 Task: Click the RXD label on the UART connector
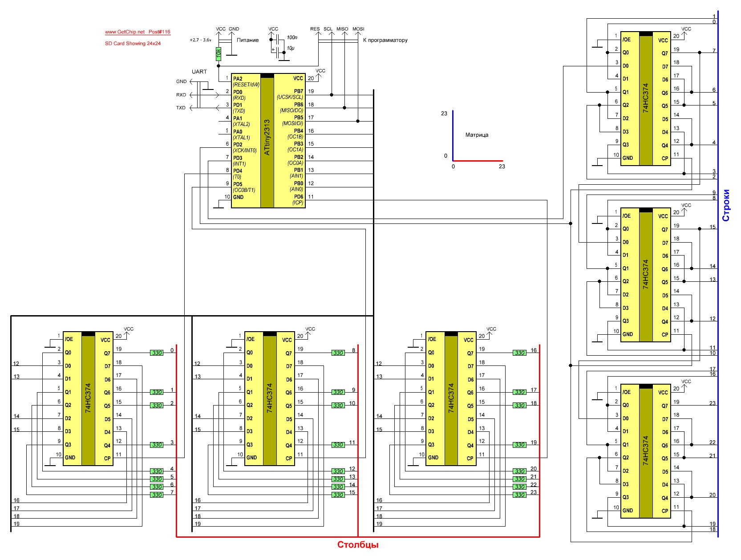(x=181, y=95)
